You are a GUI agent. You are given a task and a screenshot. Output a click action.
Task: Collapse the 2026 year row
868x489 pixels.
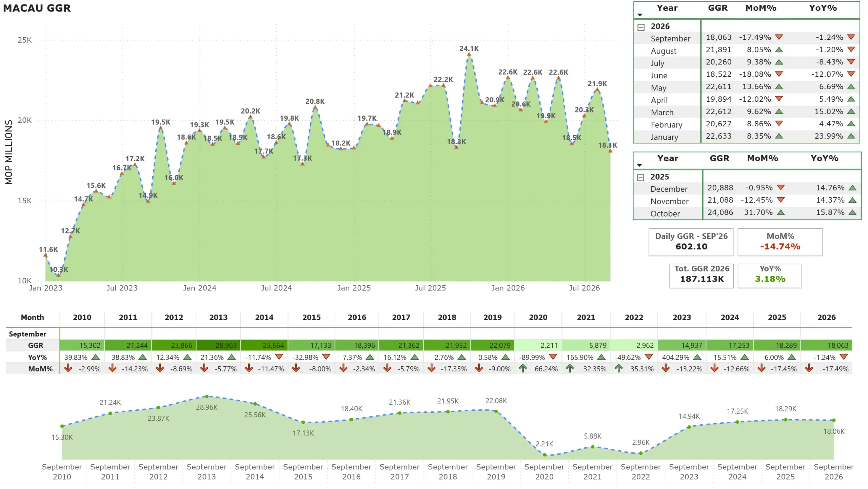tap(641, 27)
